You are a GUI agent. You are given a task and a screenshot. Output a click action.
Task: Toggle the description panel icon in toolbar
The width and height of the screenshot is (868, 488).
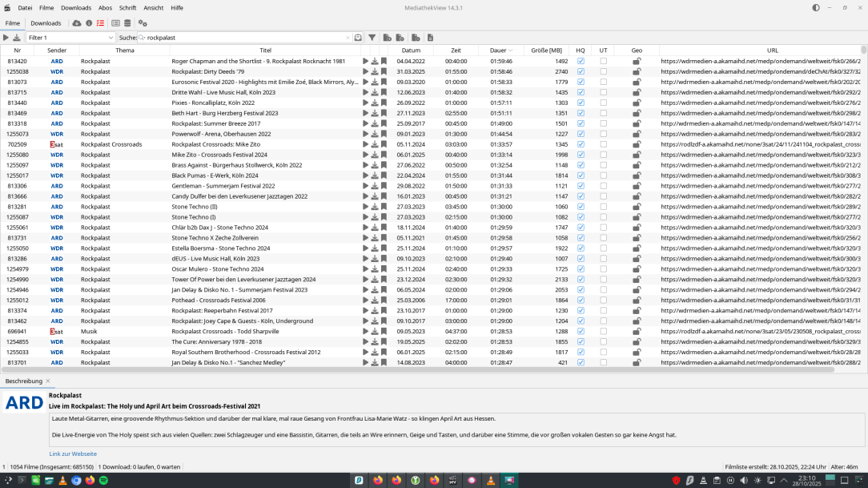click(115, 23)
